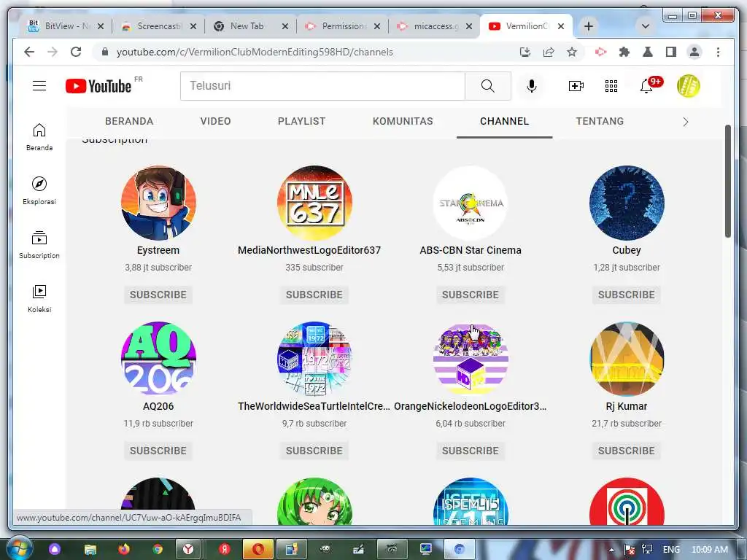Click the Screencastify extension icon
747x560 pixels.
(x=601, y=52)
